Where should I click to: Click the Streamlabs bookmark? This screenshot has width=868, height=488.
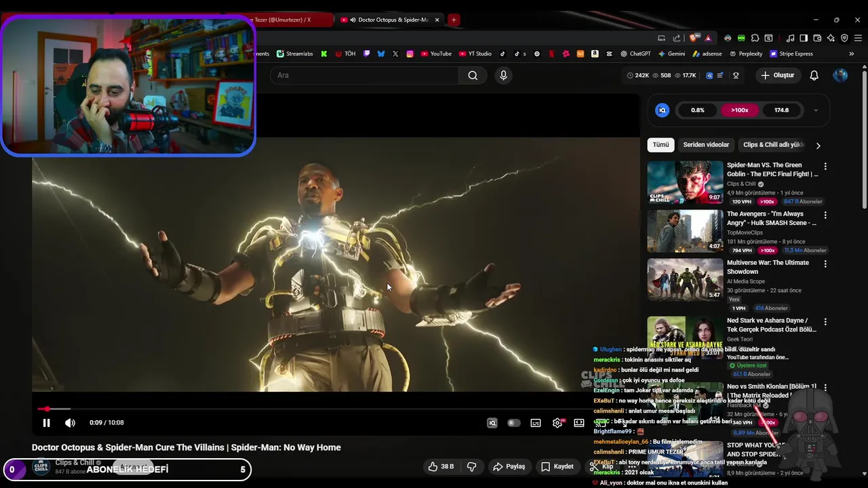coord(294,54)
